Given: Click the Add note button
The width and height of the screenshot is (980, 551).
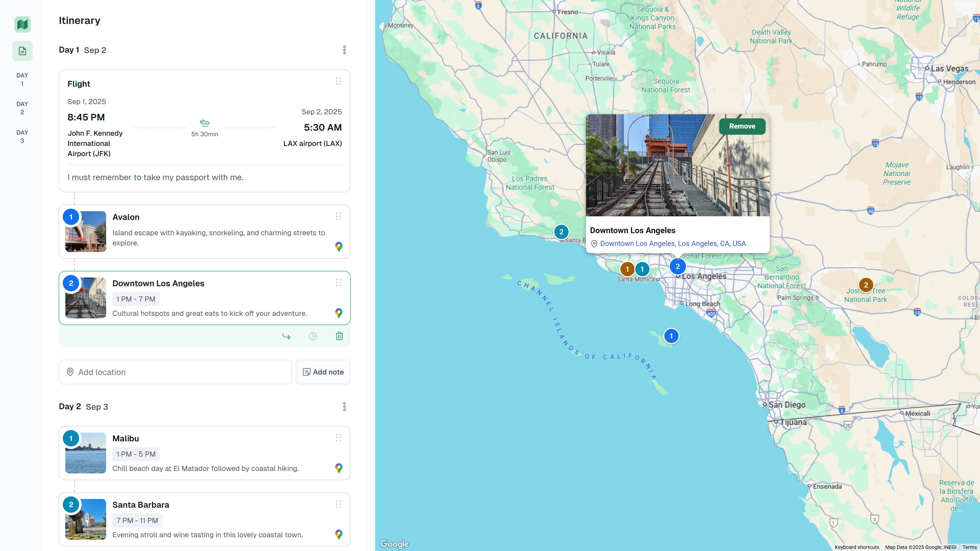Looking at the screenshot, I should click(323, 372).
